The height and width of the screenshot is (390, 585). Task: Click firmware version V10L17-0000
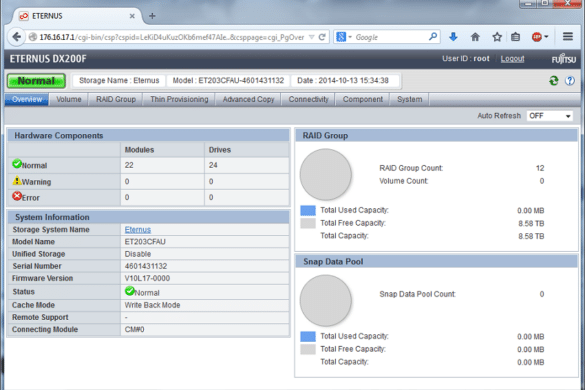[147, 278]
